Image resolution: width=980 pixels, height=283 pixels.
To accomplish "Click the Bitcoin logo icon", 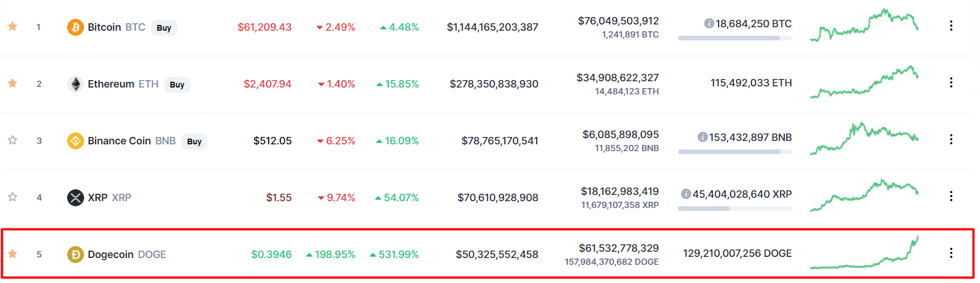I will pyautogui.click(x=76, y=27).
